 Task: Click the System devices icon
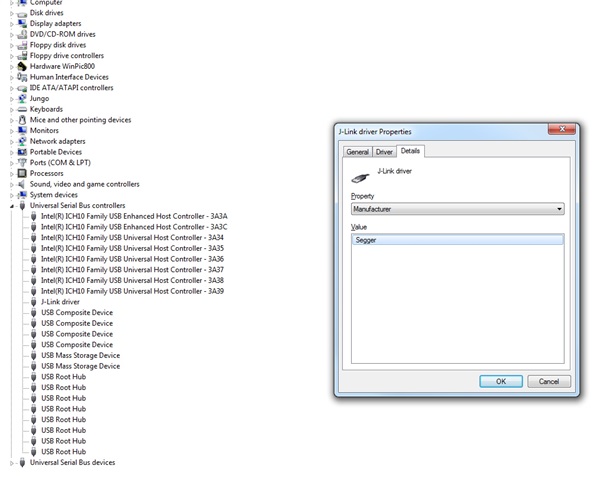pos(22,195)
